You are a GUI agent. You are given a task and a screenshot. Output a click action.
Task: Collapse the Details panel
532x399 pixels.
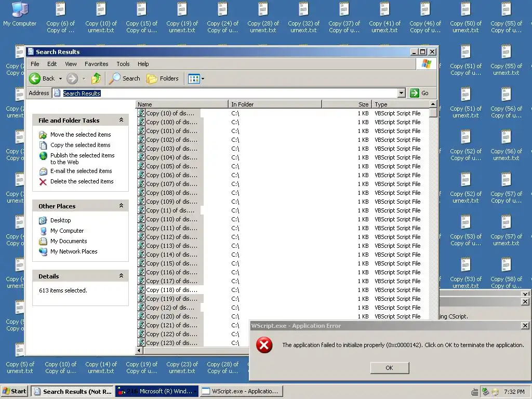(x=121, y=276)
